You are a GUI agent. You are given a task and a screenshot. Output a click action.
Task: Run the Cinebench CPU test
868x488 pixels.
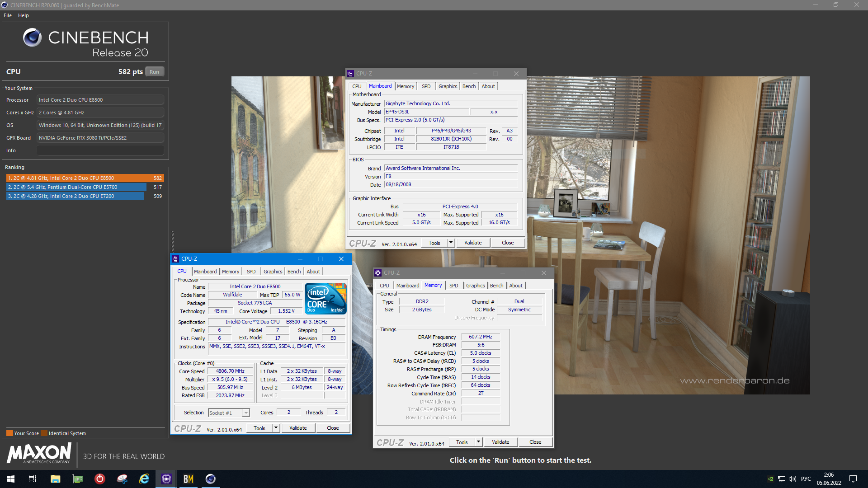(x=155, y=72)
